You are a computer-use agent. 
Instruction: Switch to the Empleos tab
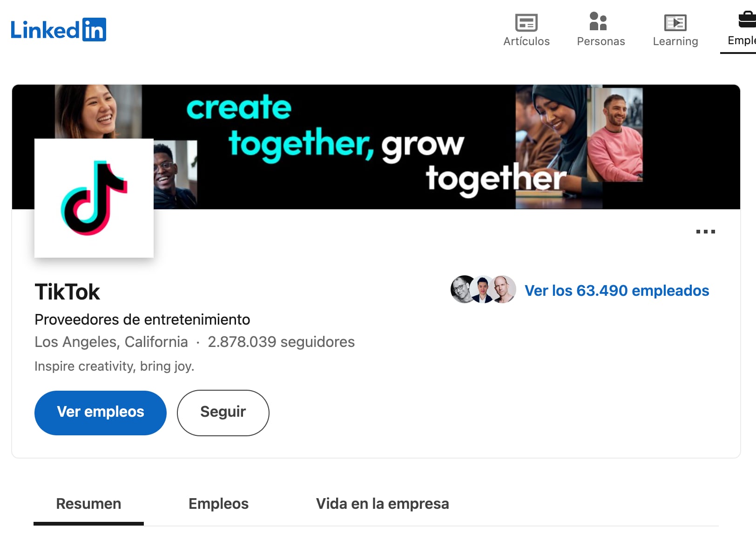click(218, 504)
